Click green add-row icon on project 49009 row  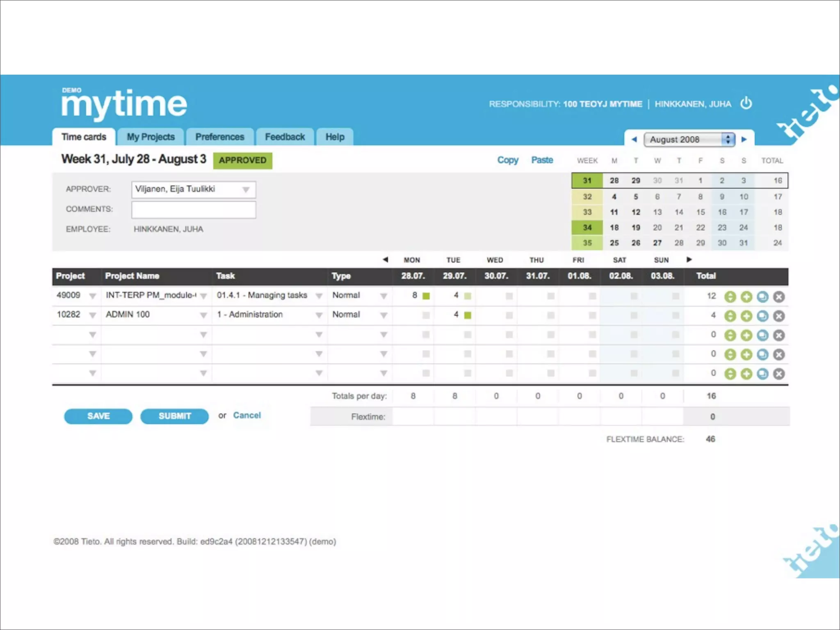(x=746, y=297)
